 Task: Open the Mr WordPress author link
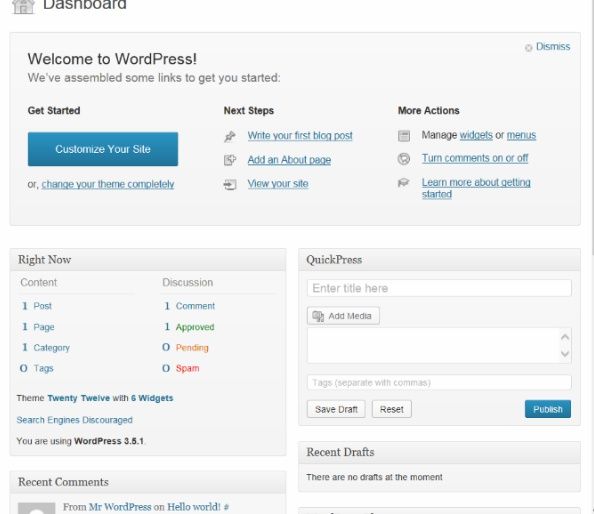(x=120, y=507)
